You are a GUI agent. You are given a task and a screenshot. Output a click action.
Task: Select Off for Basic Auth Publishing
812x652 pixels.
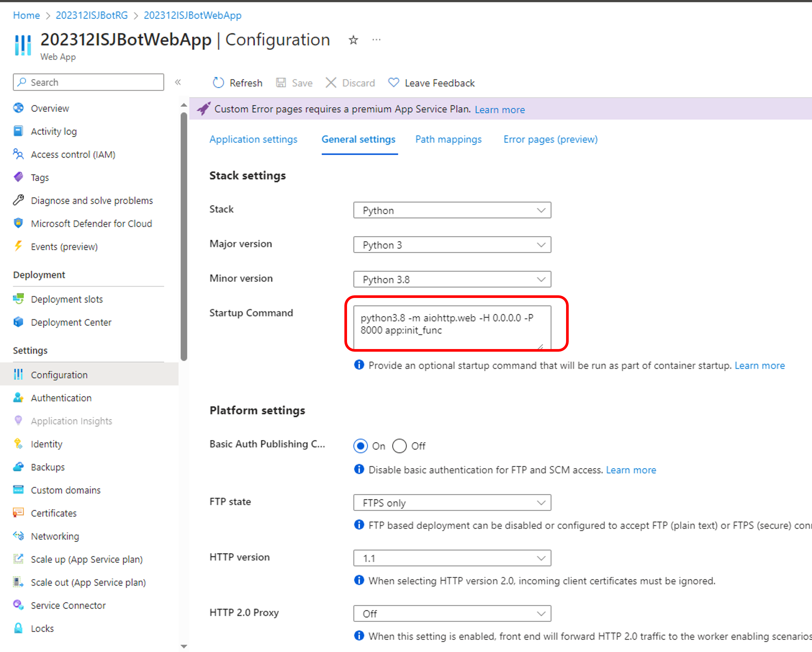pos(399,446)
